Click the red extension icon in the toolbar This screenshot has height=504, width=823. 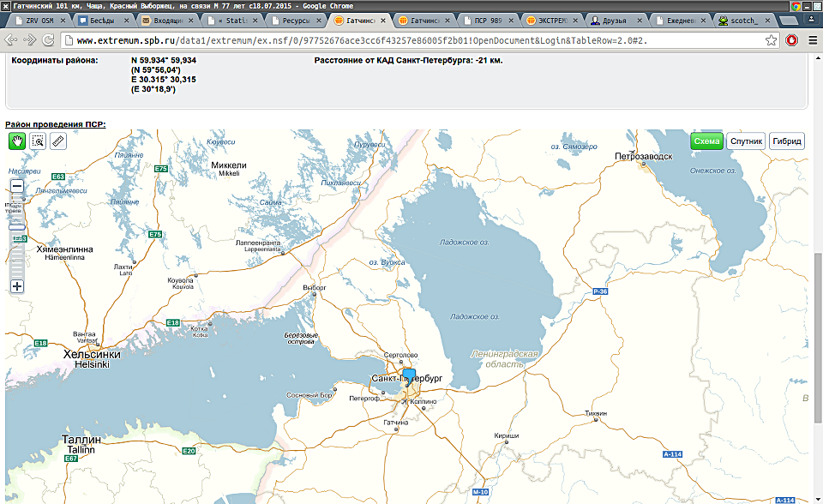point(792,40)
